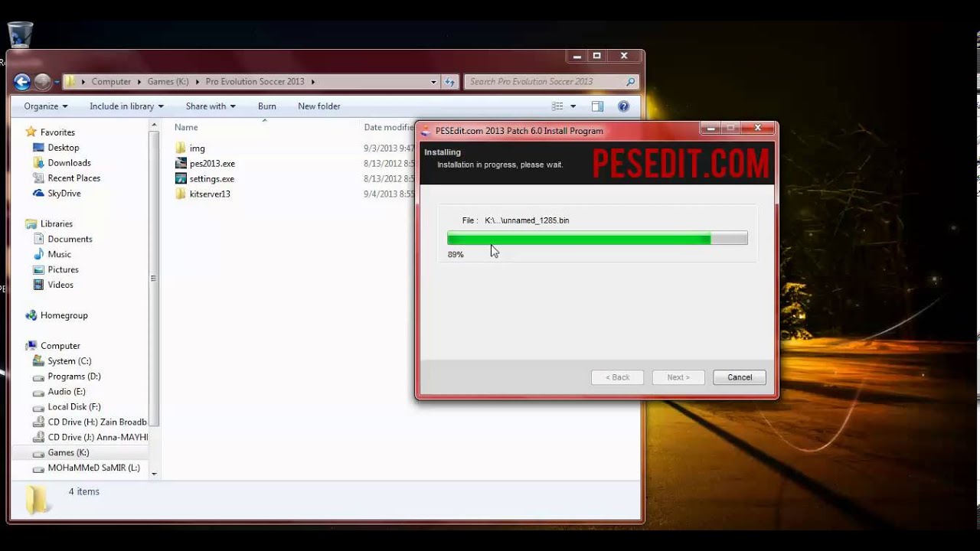The image size is (980, 551).
Task: Click the Computer group in sidebar
Action: click(60, 346)
